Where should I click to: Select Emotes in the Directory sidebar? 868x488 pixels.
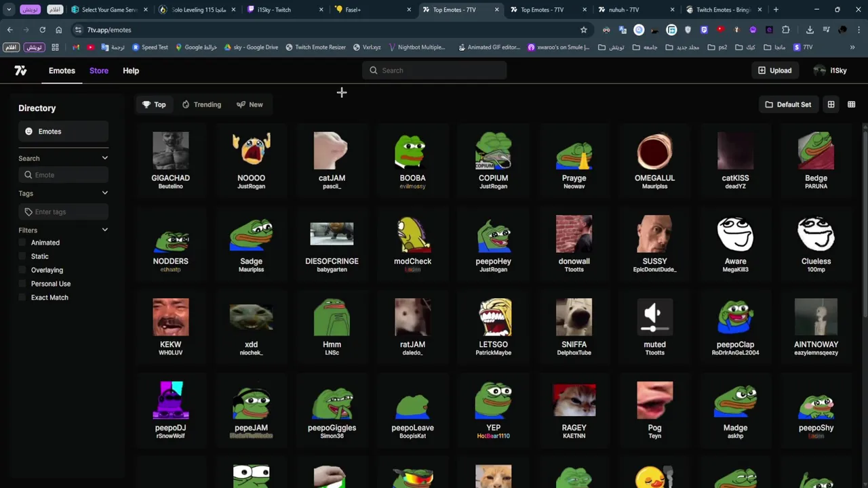63,131
